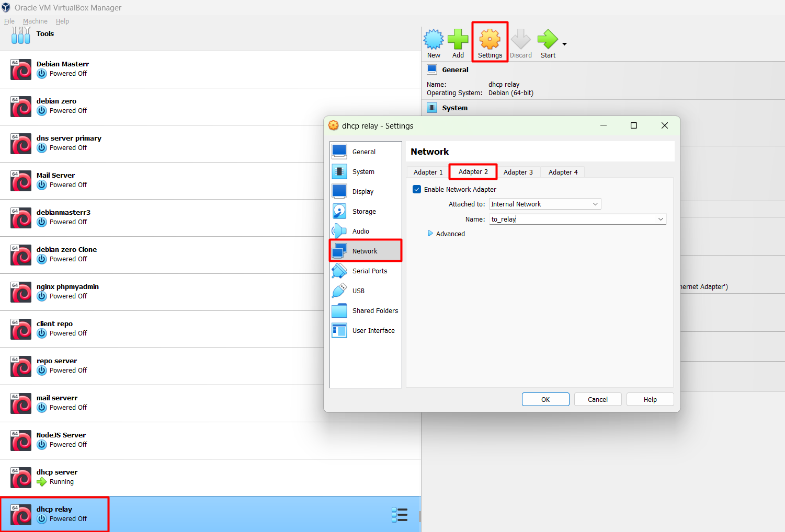Viewport: 785px width, 532px height.
Task: Click the System section icon in details pane
Action: pos(432,108)
